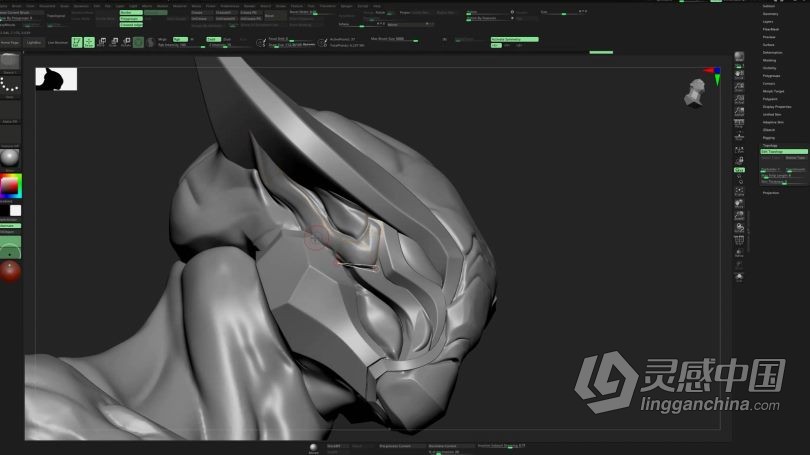Expand the Layers subpalette

768,22
